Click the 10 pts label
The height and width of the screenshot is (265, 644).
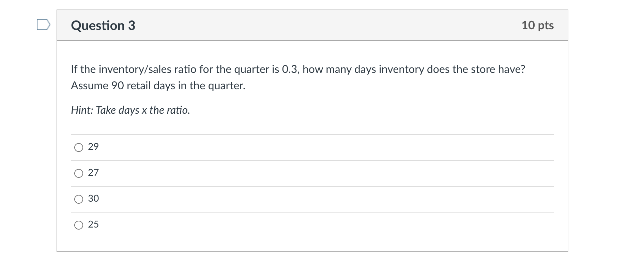coord(538,25)
